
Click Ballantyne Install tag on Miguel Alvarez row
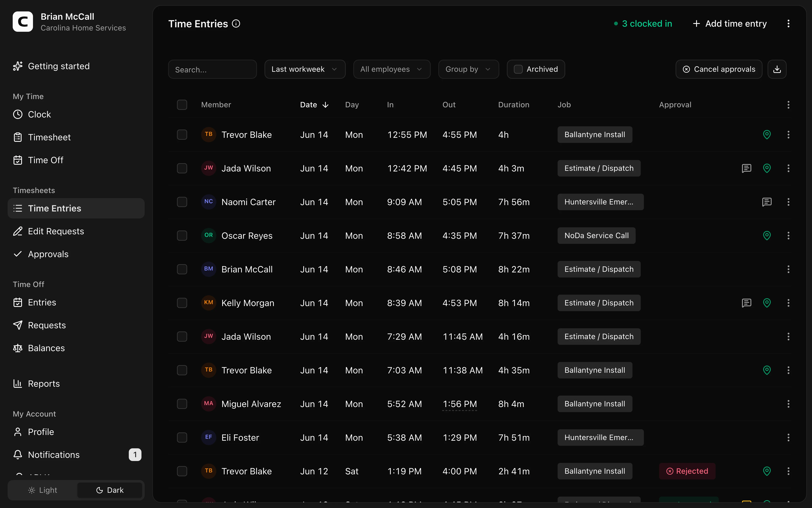point(595,404)
